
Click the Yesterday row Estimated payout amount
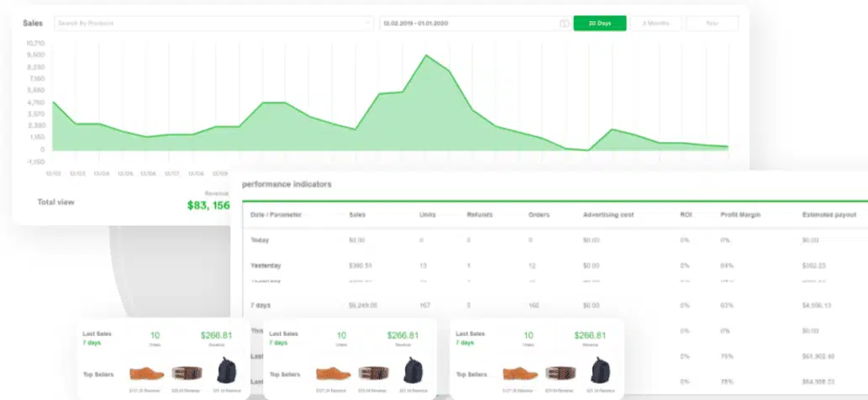[x=814, y=266]
